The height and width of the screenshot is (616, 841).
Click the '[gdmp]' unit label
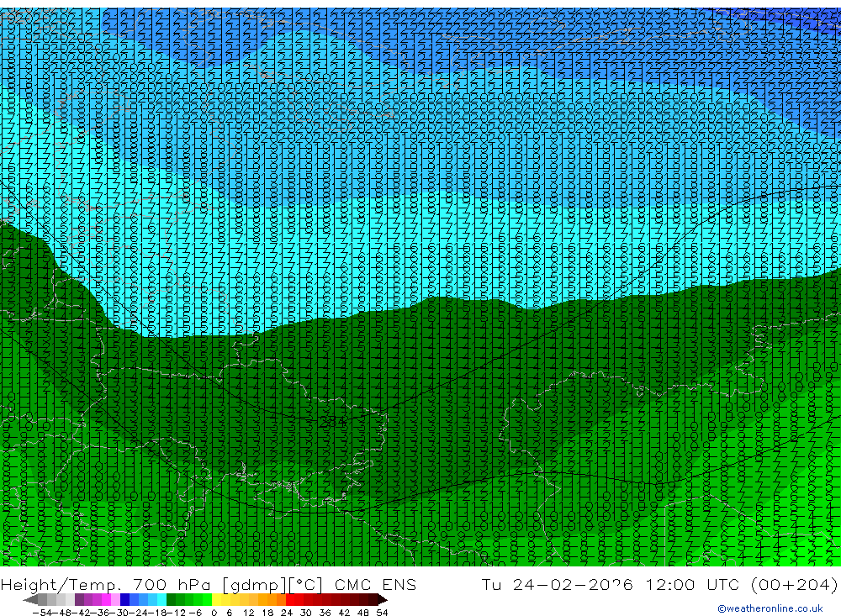(x=255, y=585)
